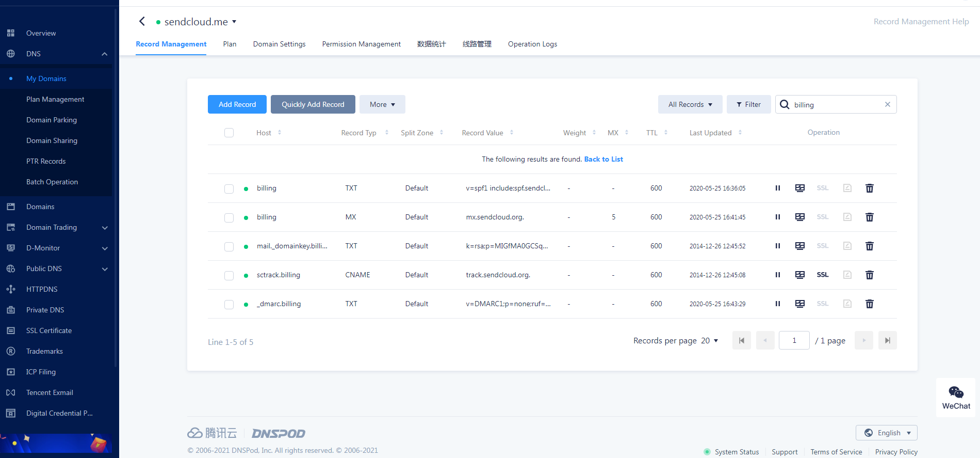Open edit grid icon for billing TXT record
Image resolution: width=980 pixels, height=458 pixels.
click(x=799, y=188)
